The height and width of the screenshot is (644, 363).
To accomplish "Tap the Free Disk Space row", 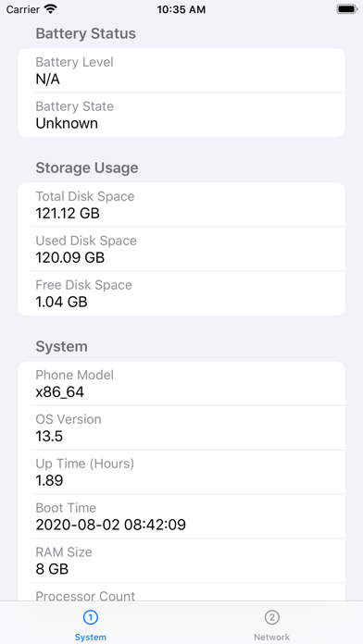I will [x=181, y=293].
